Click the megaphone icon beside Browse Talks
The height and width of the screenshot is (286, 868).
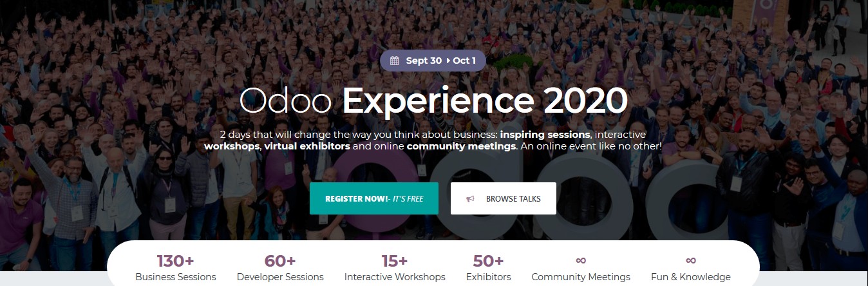tap(471, 199)
